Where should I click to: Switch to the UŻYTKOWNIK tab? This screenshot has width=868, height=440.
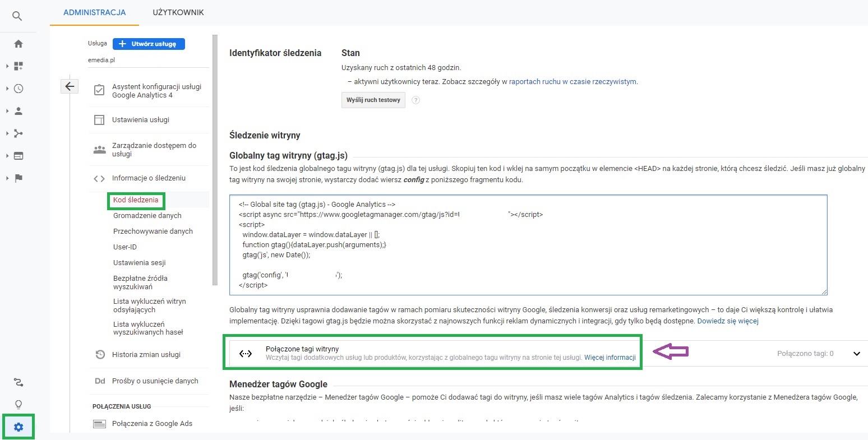[x=178, y=11]
